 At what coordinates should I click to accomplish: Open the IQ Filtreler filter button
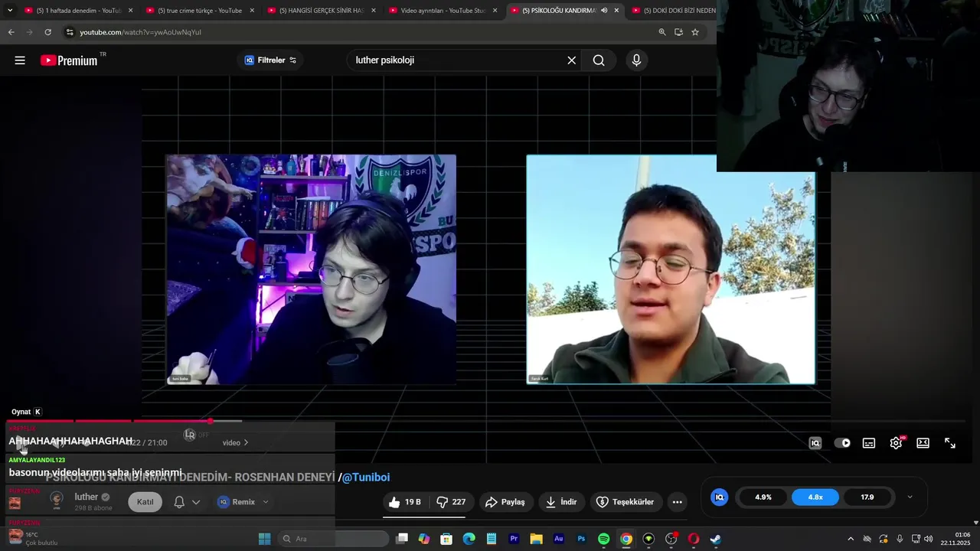point(270,60)
